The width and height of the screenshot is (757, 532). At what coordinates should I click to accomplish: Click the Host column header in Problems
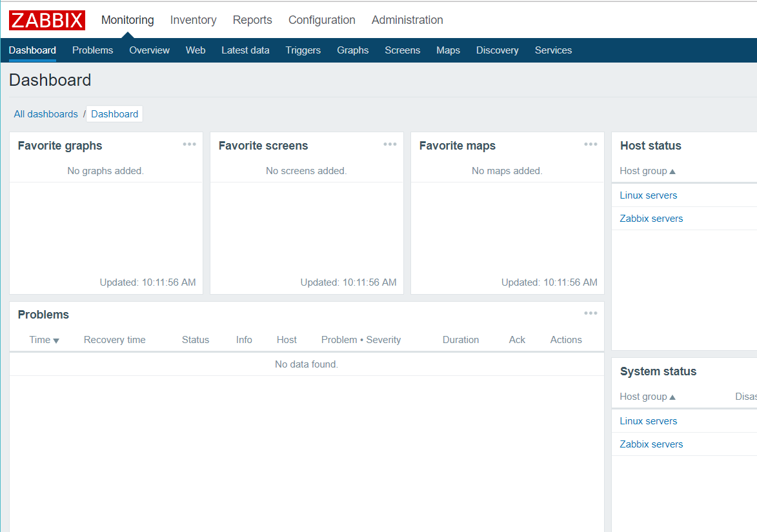287,340
